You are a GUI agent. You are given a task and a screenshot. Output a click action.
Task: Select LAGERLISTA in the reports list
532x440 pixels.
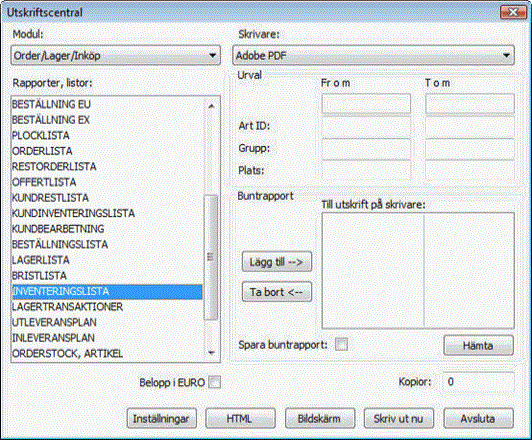click(107, 260)
